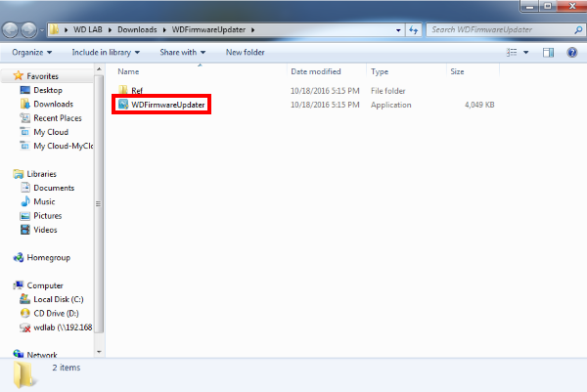Expand arrow after WDFirmwareUpdater breadcrumb
The width and height of the screenshot is (587, 392).
click(253, 30)
